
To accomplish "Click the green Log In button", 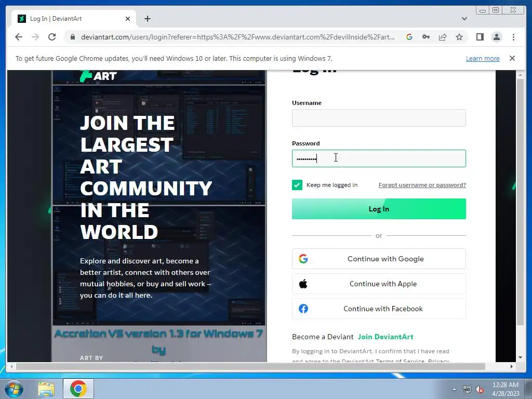I will pyautogui.click(x=379, y=209).
